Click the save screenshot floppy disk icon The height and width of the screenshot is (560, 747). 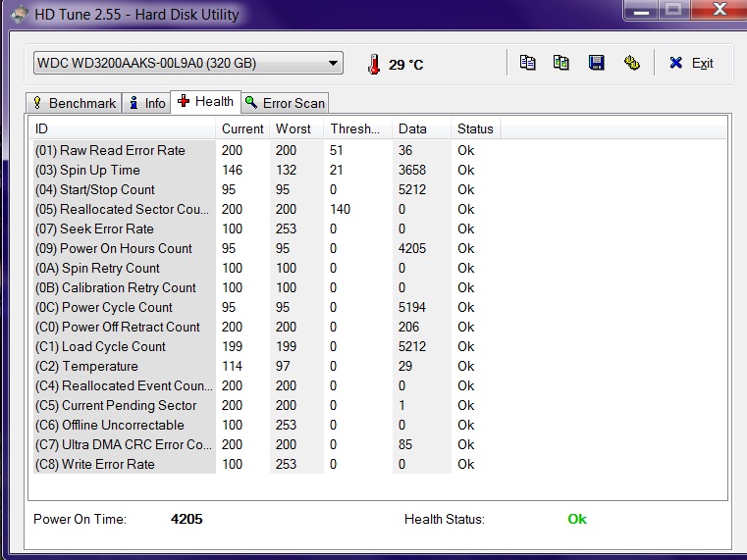click(596, 63)
